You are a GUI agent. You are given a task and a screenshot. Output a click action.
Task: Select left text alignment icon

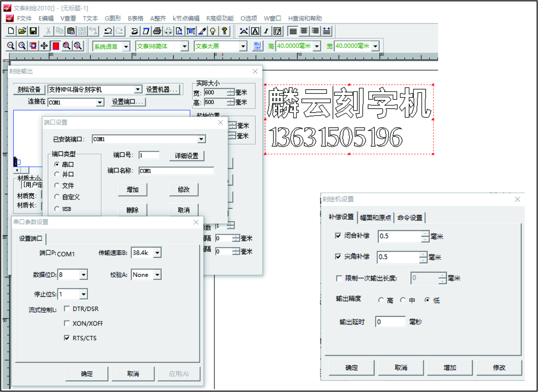293,31
